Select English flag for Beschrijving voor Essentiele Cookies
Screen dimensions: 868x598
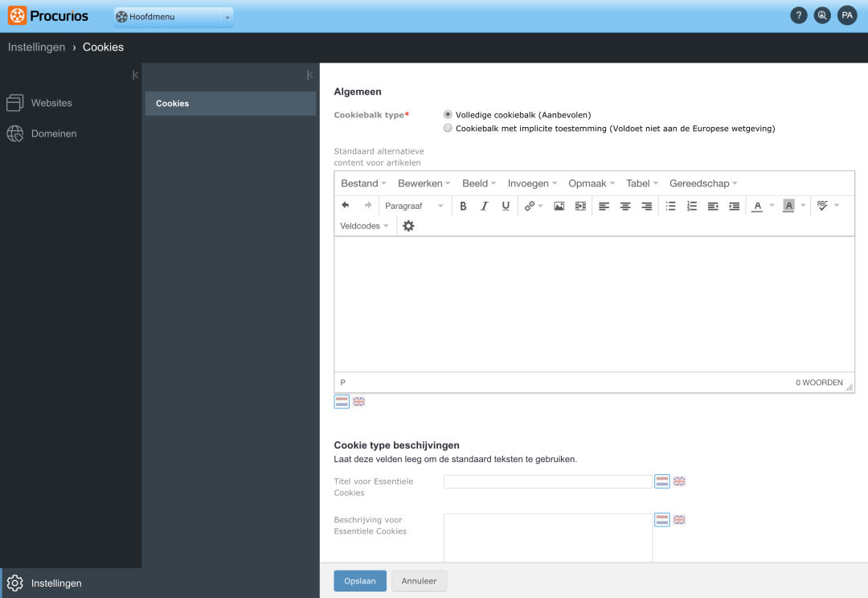(679, 519)
